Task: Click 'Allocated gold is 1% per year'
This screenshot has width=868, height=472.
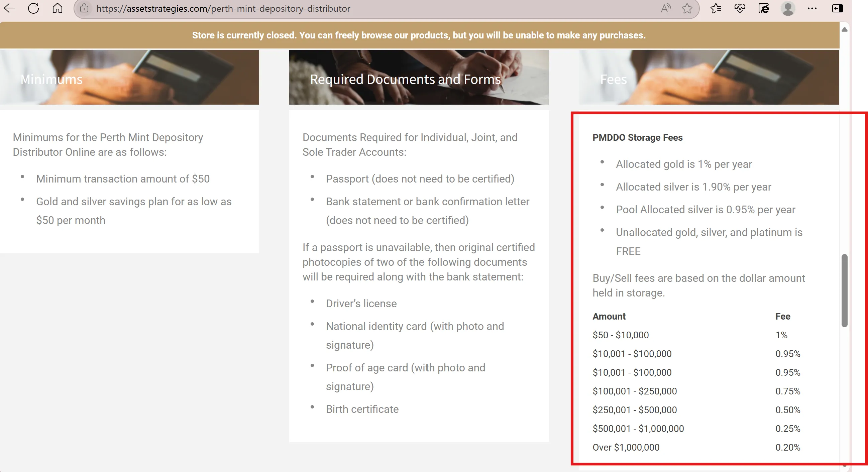Action: click(x=684, y=164)
